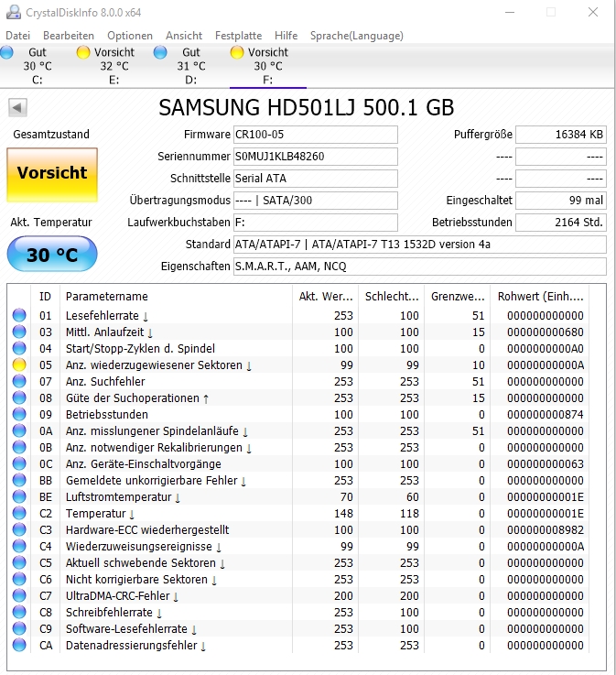
Task: Click status orb of Geräte-Einschaltvorgänge row
Action: pyautogui.click(x=19, y=464)
